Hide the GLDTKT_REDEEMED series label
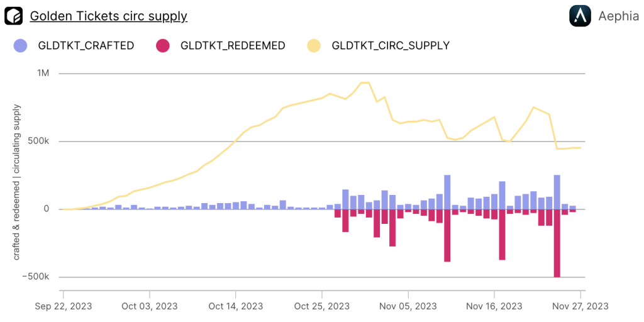 (233, 45)
